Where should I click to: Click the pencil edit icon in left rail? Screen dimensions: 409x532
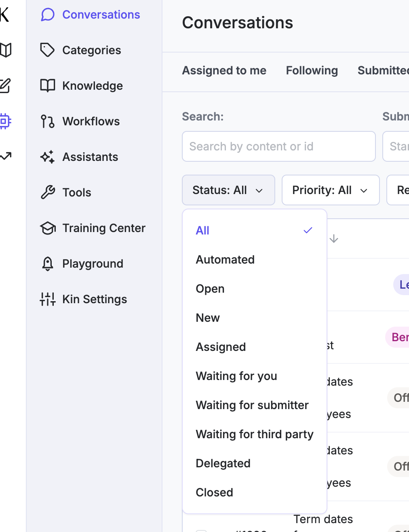[5, 86]
